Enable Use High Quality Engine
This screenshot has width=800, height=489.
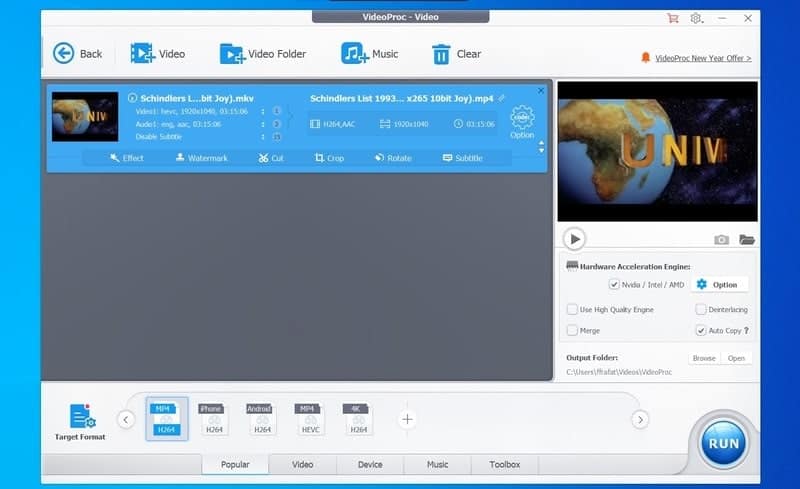[572, 309]
